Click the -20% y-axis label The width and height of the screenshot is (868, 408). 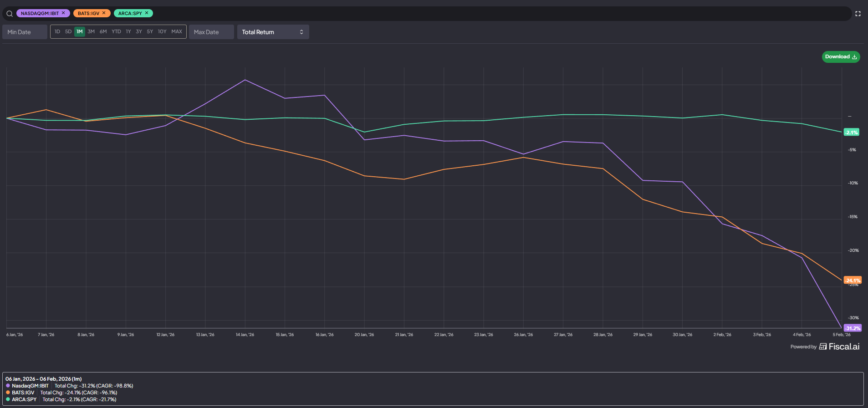tap(853, 250)
